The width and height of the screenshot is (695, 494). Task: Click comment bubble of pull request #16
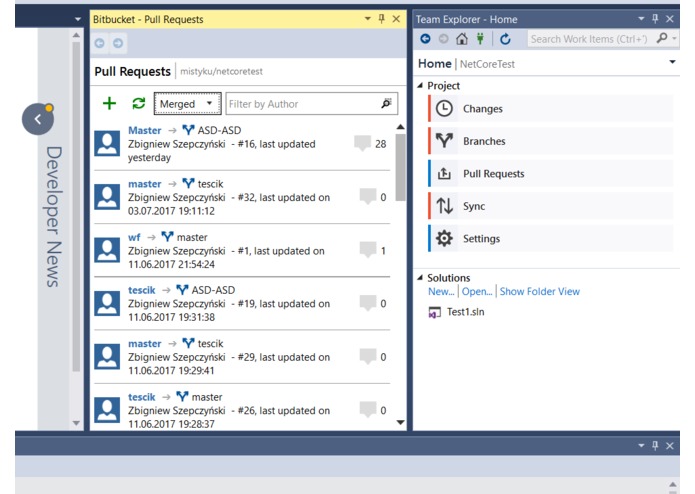(x=362, y=144)
